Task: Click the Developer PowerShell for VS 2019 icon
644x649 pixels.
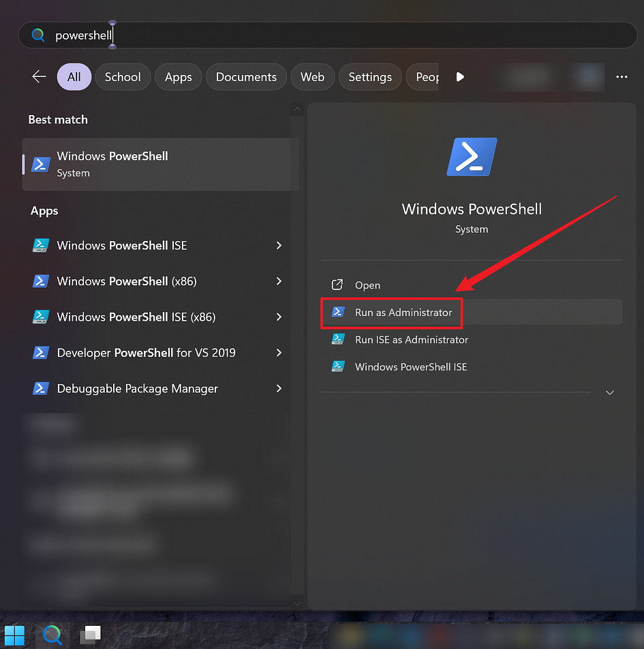Action: click(41, 353)
